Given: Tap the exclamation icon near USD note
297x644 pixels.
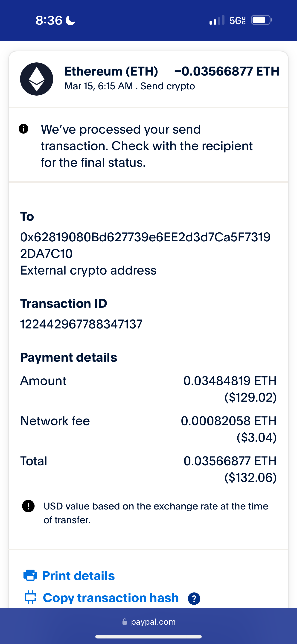Looking at the screenshot, I should 28,506.
